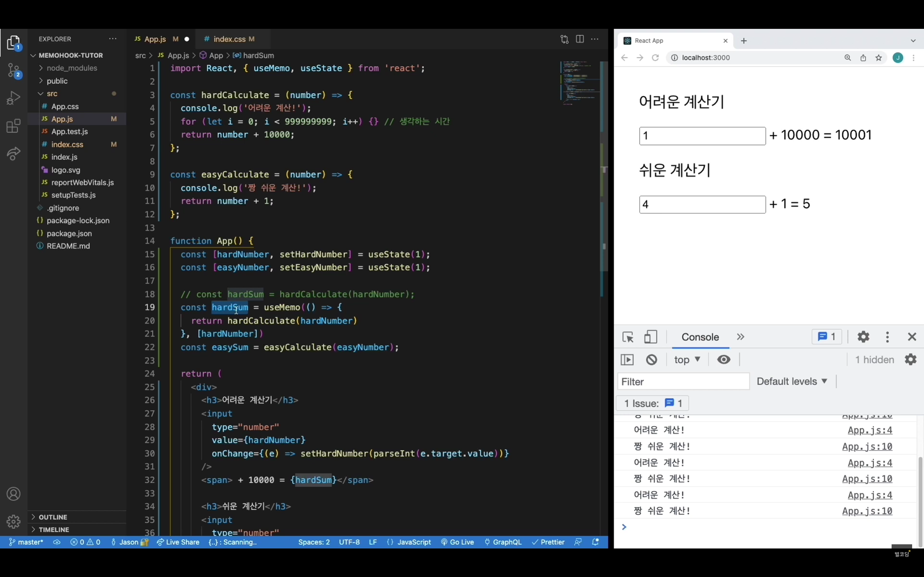Open the Source Control view icon
924x577 pixels.
tap(14, 70)
